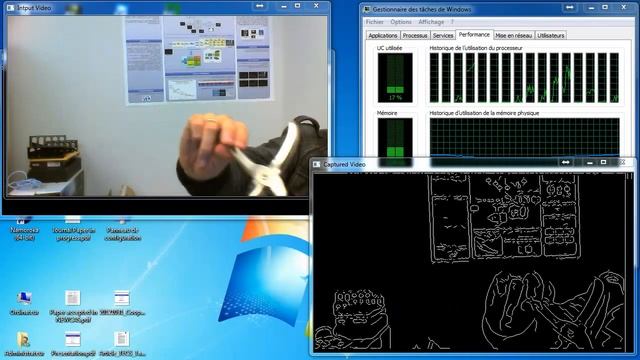Click the Task Manager window title icon

(x=367, y=9)
